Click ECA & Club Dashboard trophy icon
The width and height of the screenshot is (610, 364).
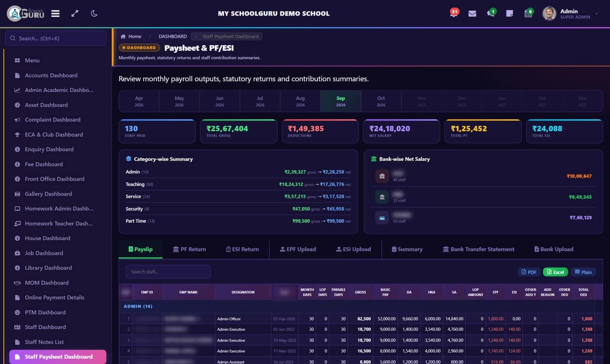click(x=17, y=135)
